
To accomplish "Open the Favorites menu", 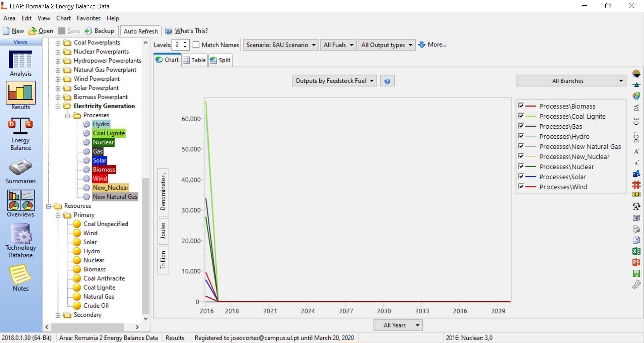I will pos(88,18).
